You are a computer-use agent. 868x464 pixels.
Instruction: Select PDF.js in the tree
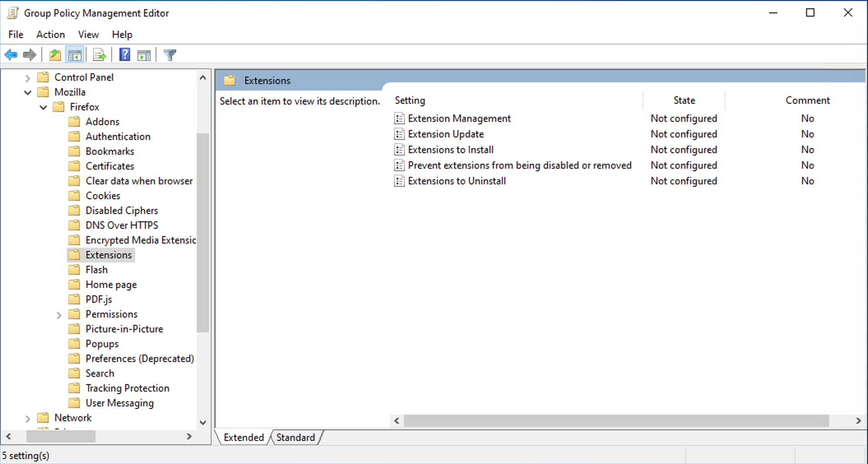click(99, 299)
